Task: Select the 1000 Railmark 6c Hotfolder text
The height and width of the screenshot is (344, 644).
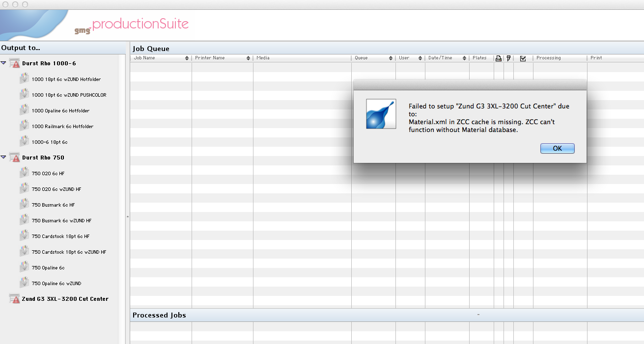Action: click(62, 126)
